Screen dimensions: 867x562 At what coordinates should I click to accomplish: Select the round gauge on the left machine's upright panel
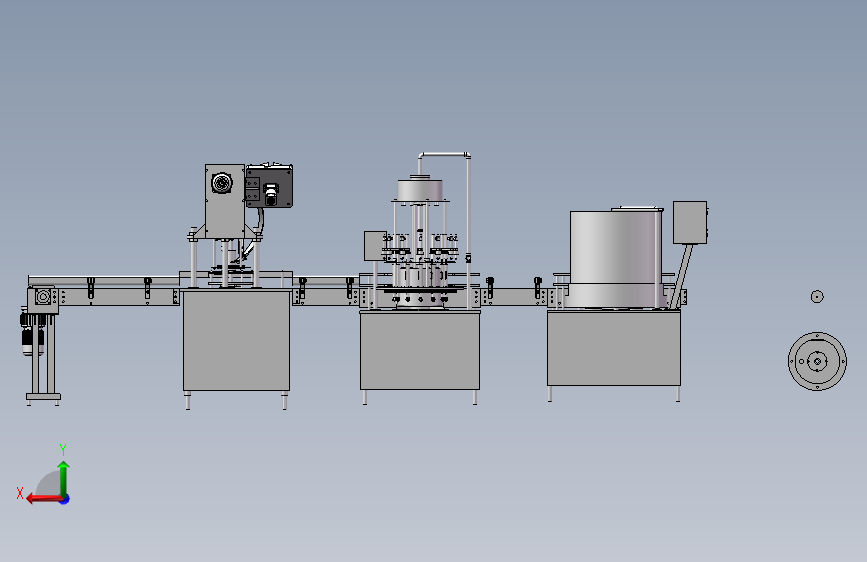[222, 183]
